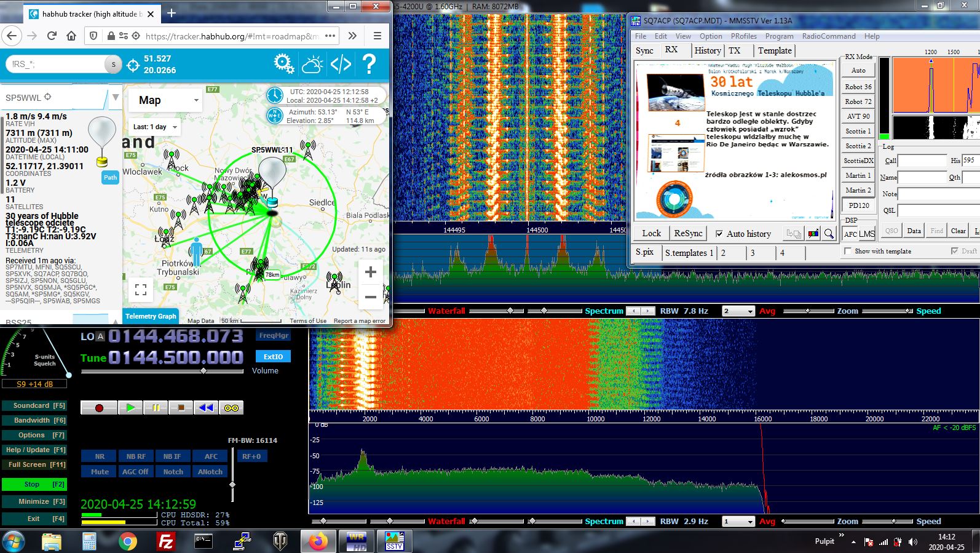
Task: Open the lower Avg dropdown showing 1
Action: [738, 522]
